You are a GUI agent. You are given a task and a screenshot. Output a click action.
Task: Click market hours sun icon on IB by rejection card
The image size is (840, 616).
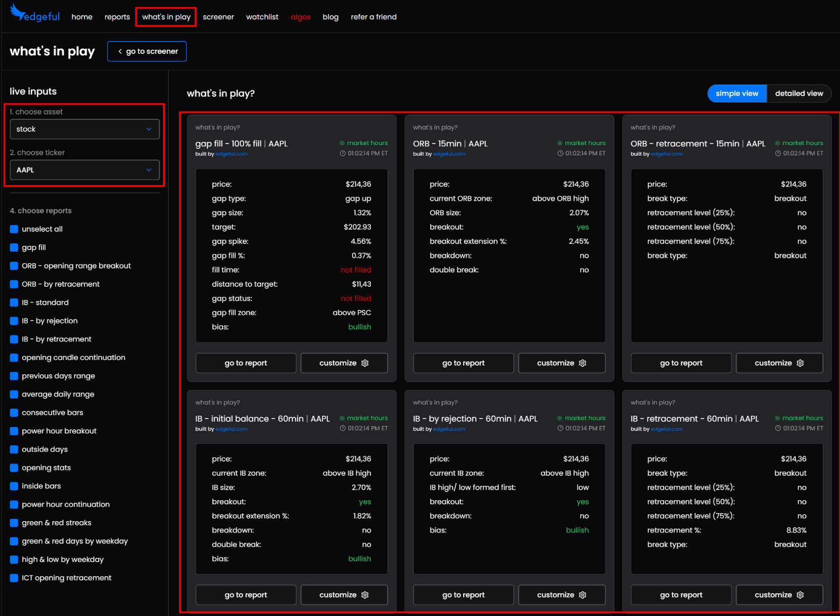pyautogui.click(x=560, y=418)
